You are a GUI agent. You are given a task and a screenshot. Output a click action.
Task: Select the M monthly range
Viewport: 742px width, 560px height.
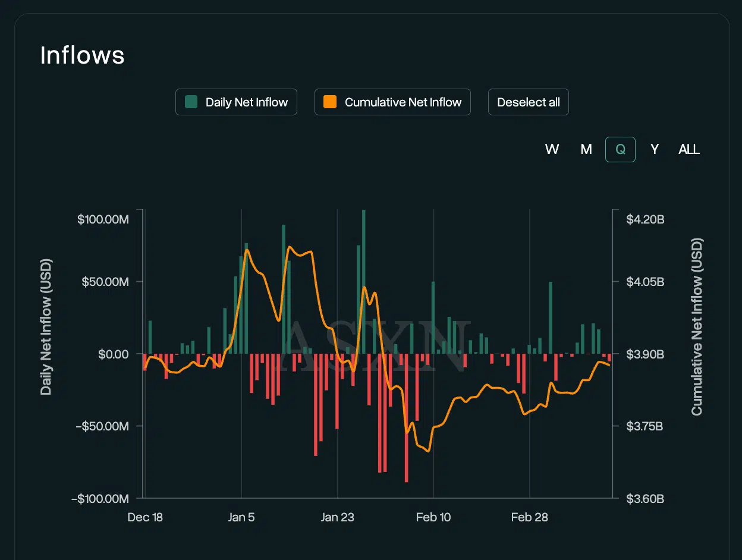click(x=586, y=149)
